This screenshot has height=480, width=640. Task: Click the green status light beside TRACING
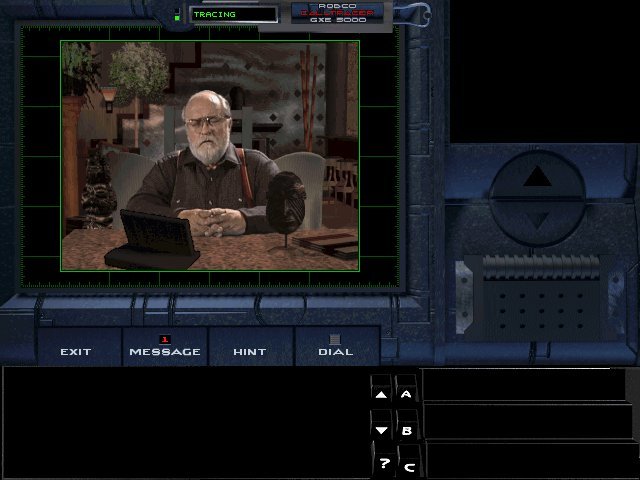[x=177, y=18]
